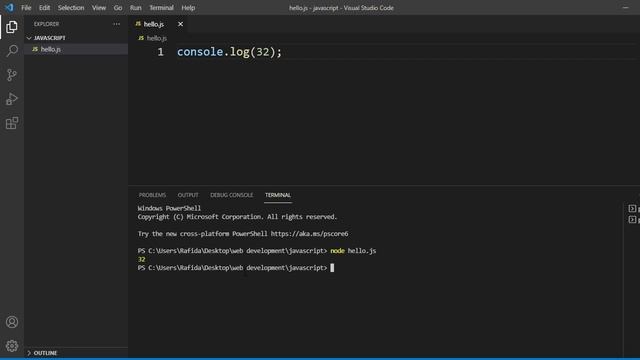
Task: Open the Edit menu
Action: (x=44, y=8)
